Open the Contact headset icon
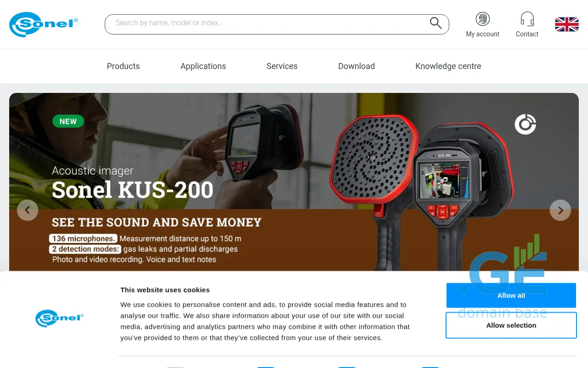Image resolution: width=588 pixels, height=368 pixels. (x=527, y=19)
